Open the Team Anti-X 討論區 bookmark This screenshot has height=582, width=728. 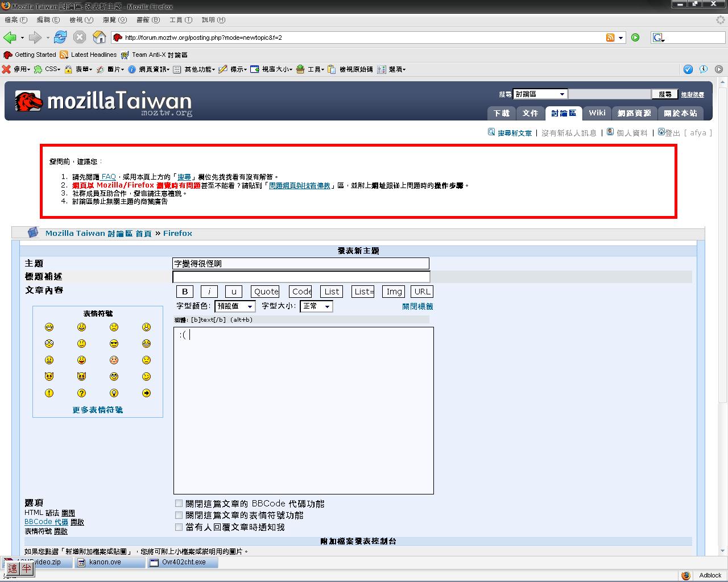click(154, 55)
